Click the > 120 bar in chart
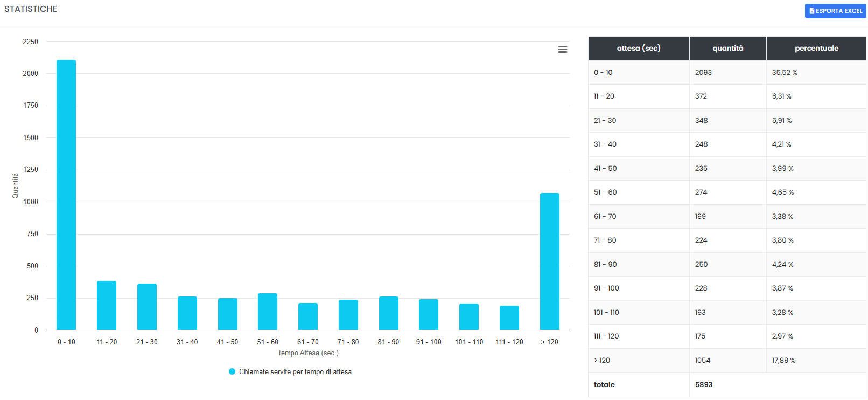 tap(549, 261)
